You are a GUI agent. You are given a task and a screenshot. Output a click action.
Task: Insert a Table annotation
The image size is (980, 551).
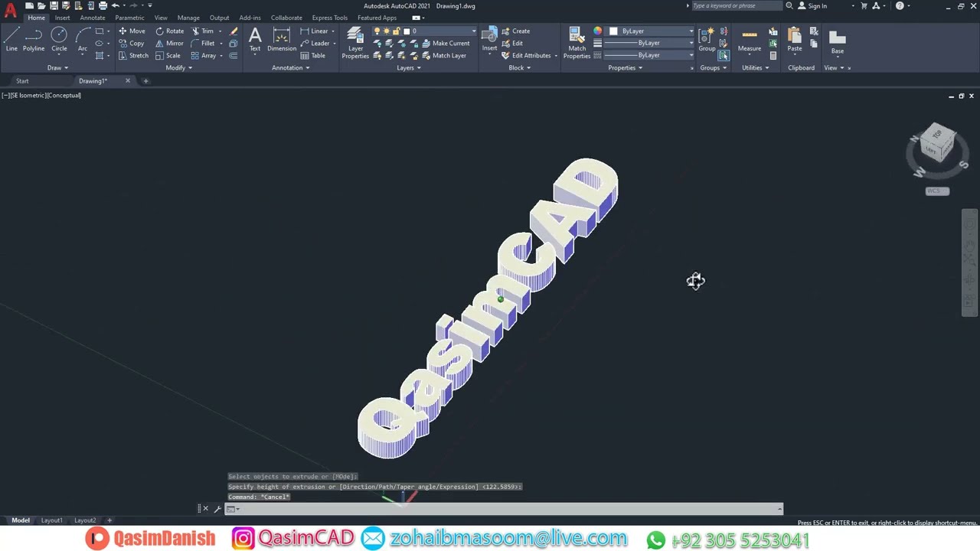tap(313, 56)
